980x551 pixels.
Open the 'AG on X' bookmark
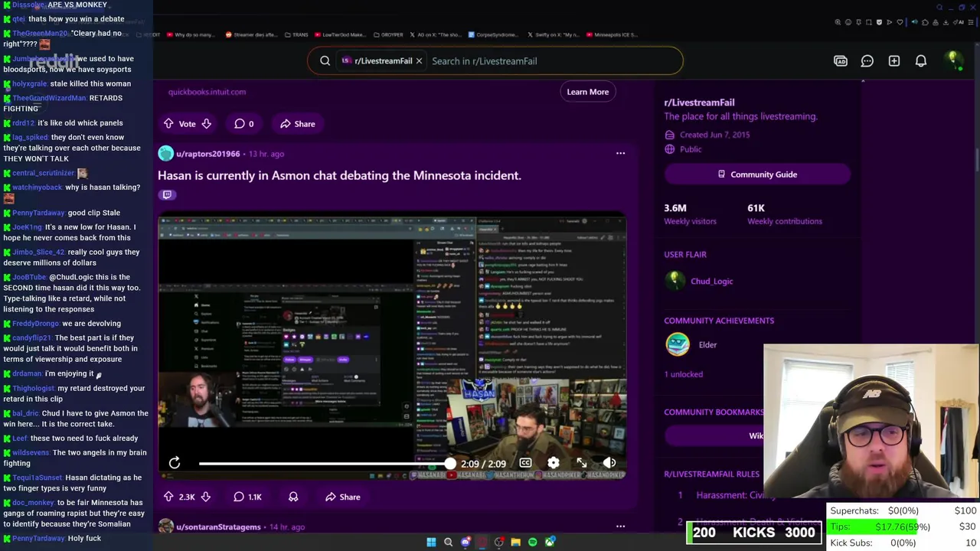click(x=436, y=34)
